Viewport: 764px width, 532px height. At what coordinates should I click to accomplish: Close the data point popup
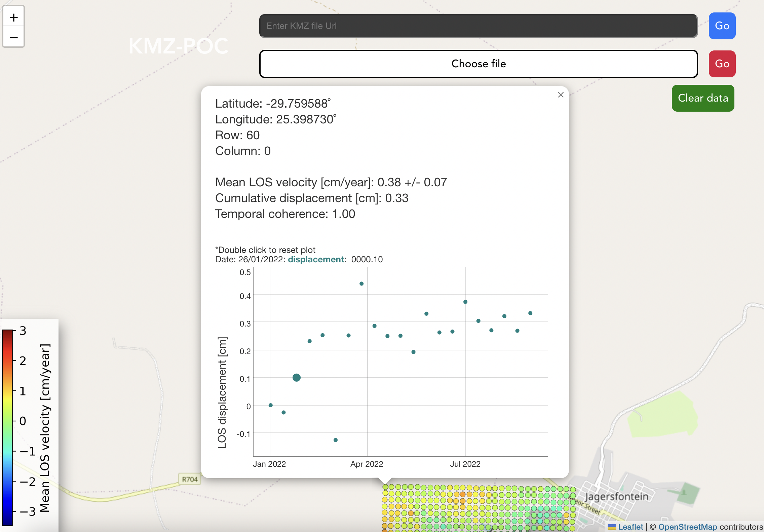561,95
